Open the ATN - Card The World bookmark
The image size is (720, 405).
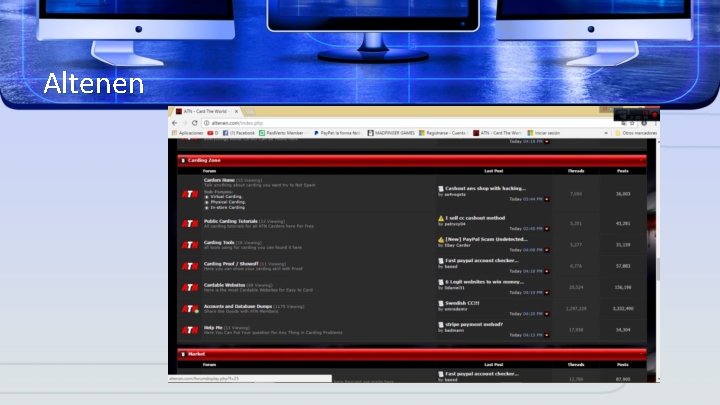click(497, 133)
